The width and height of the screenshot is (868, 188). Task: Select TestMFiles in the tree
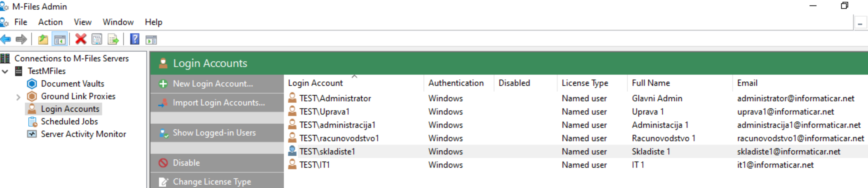(47, 71)
